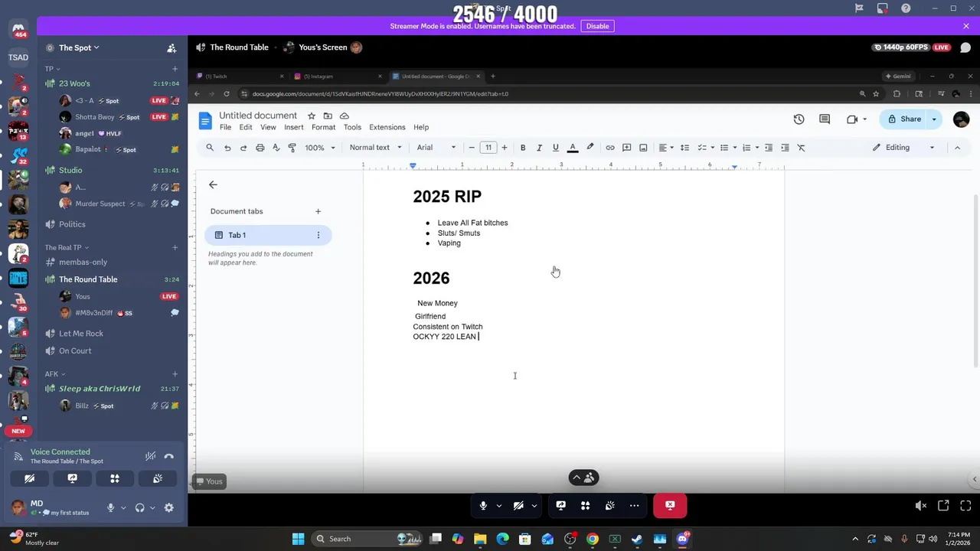The image size is (980, 551).
Task: Disable Streamer Mode from the banner
Action: [x=597, y=26]
